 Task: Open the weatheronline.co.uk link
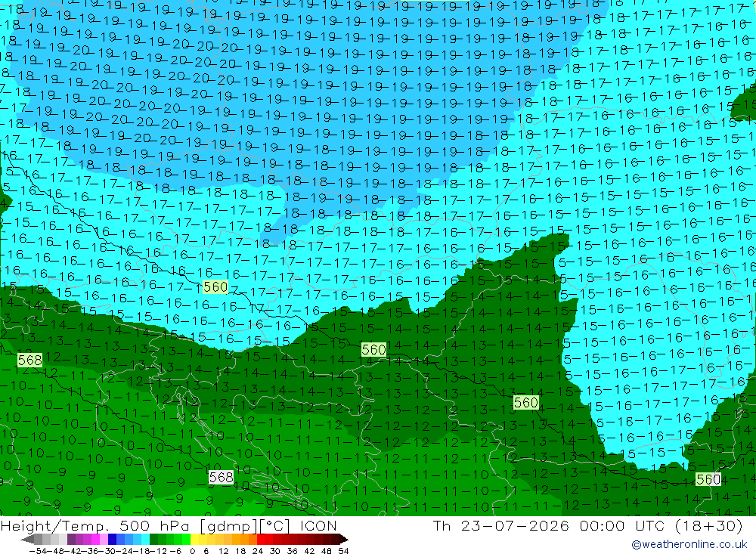click(689, 544)
